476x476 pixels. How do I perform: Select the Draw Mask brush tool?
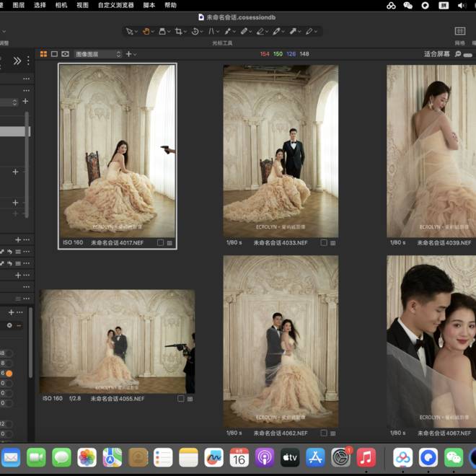(x=244, y=31)
